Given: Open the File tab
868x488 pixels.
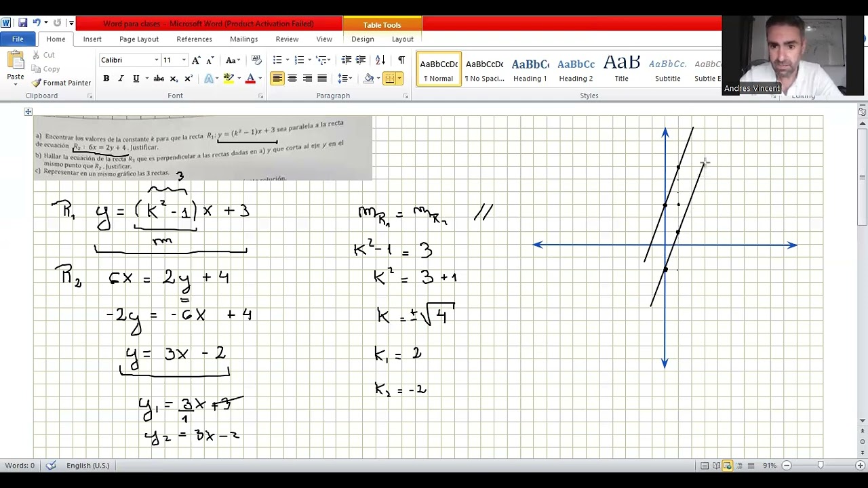Looking at the screenshot, I should coord(18,39).
